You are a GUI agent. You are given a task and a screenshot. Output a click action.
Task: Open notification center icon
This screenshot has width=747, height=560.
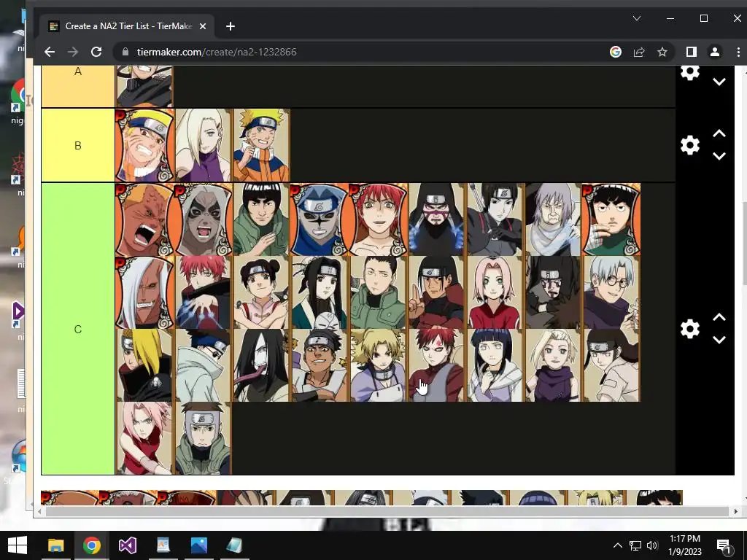[x=724, y=545]
